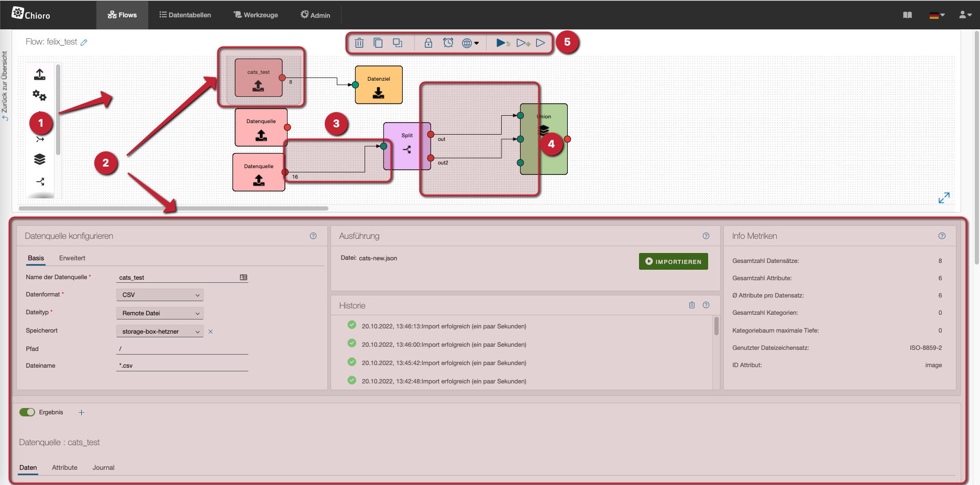Switch to the Erweitert tab
The width and height of the screenshot is (980, 485).
[x=72, y=258]
